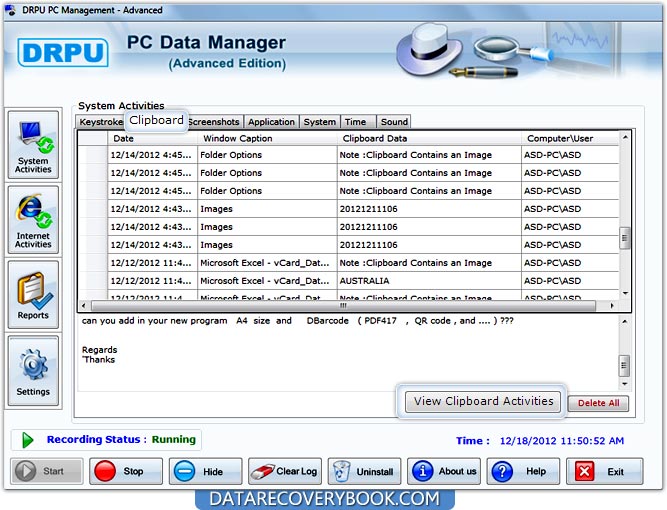Click the DRPU logo
The image size is (667, 510).
[x=63, y=53]
